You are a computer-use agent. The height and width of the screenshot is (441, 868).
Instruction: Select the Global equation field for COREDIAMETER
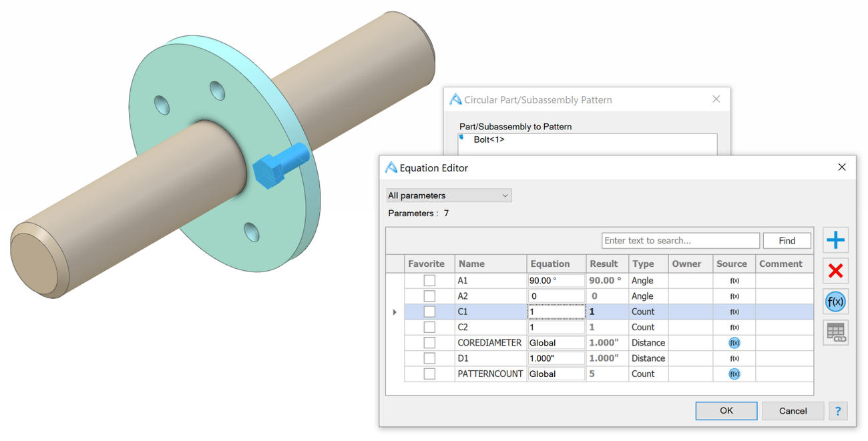click(x=556, y=343)
